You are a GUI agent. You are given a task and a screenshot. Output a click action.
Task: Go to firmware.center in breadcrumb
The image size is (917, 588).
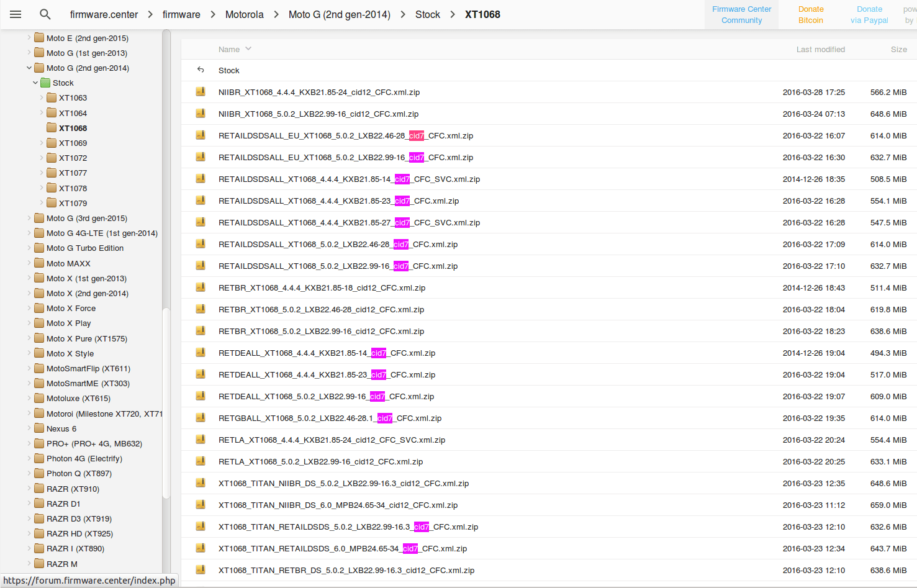(x=104, y=14)
